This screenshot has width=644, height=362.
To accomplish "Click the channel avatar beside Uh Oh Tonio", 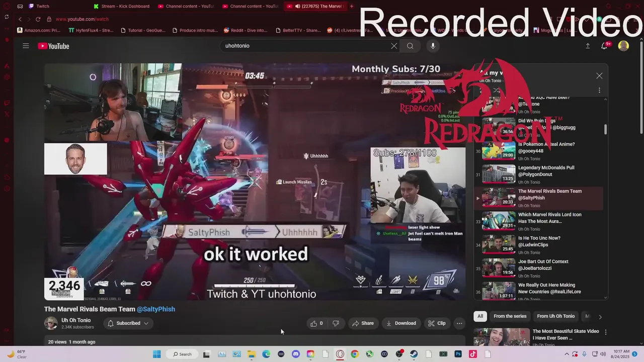I will 51,323.
